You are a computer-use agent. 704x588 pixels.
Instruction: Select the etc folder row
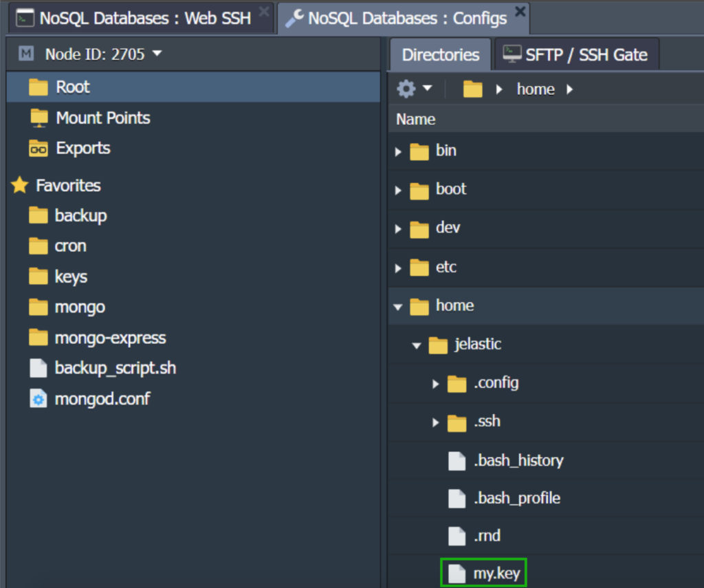tap(546, 268)
